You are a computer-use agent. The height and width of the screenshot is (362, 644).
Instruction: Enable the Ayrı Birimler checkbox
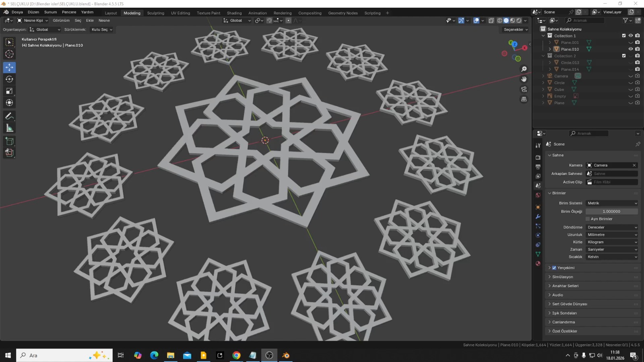pos(588,219)
